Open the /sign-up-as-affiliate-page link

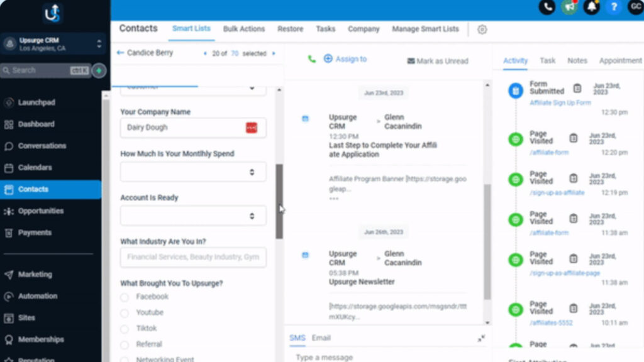tap(565, 273)
